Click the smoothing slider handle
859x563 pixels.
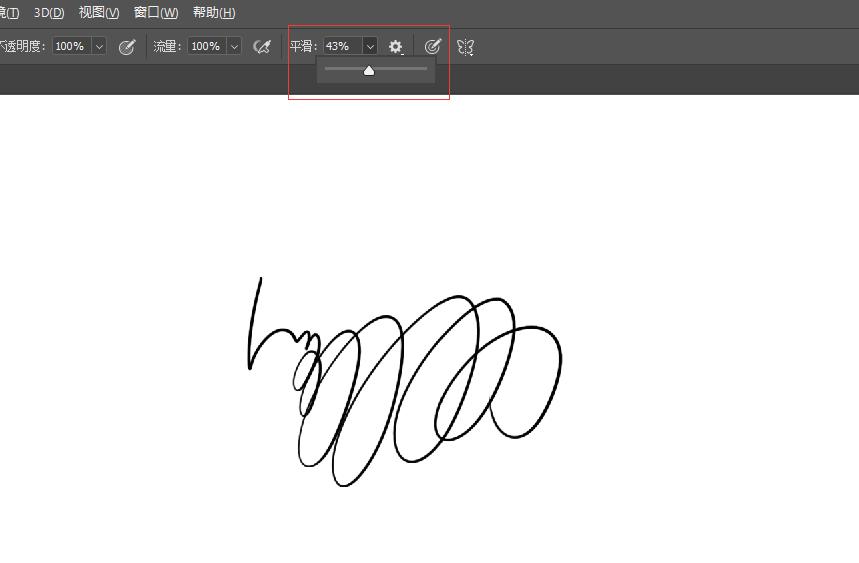[369, 70]
